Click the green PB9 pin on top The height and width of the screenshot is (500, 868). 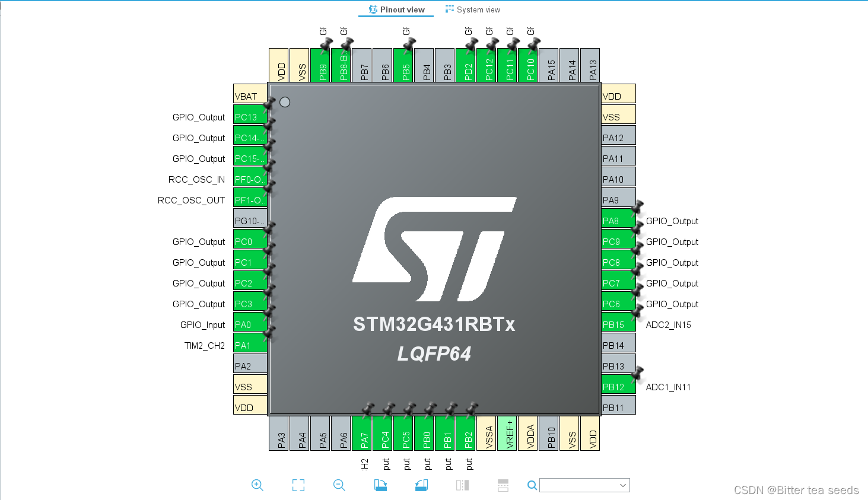coord(320,65)
